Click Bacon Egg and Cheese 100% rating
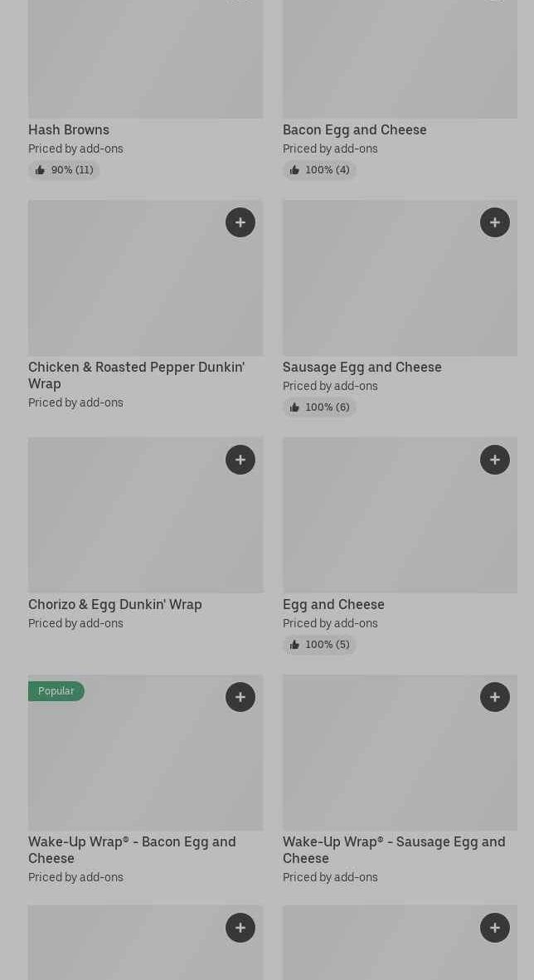This screenshot has width=534, height=980. pos(319,170)
